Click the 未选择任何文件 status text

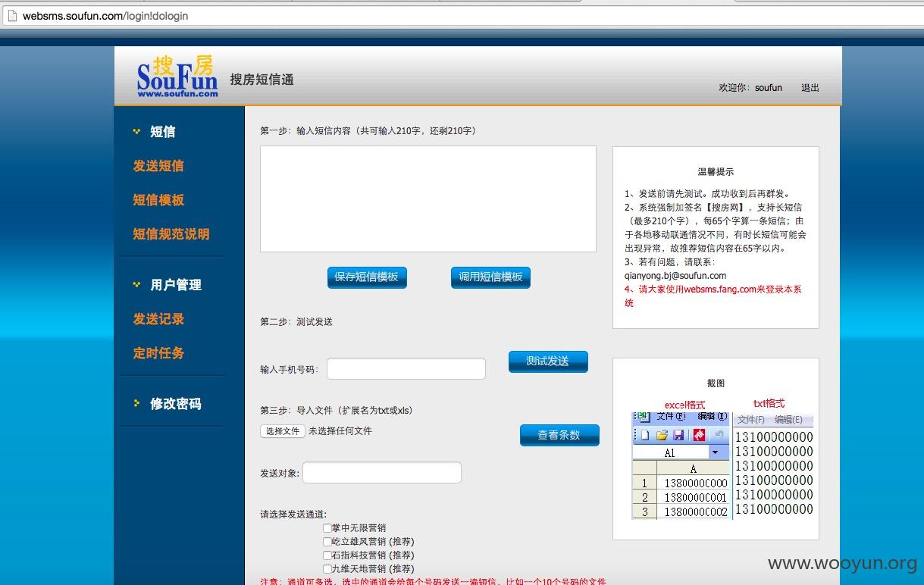pyautogui.click(x=340, y=431)
